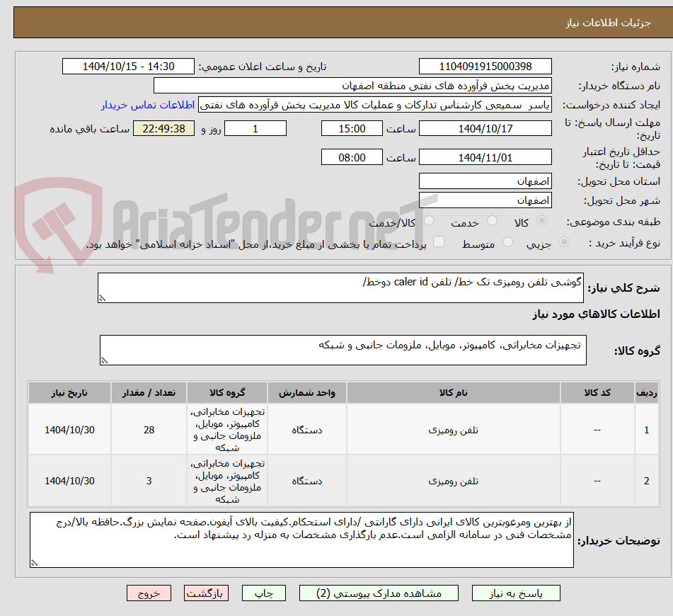Click the requester field یاسر سمیعی
Image resolution: width=673 pixels, height=616 pixels.
[374, 105]
